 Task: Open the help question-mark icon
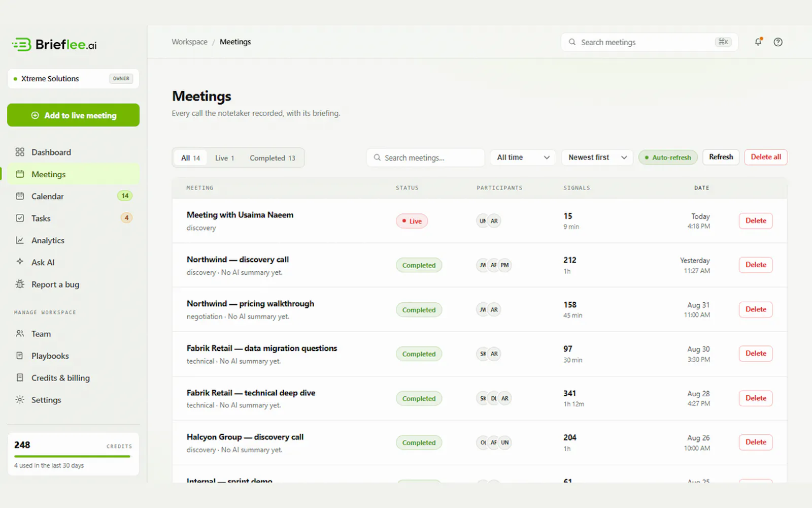coord(778,42)
